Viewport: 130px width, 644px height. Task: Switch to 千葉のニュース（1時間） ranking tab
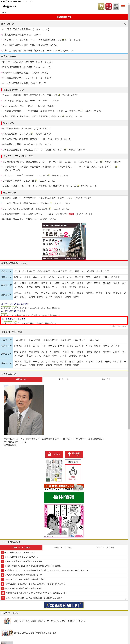pos(21,548)
